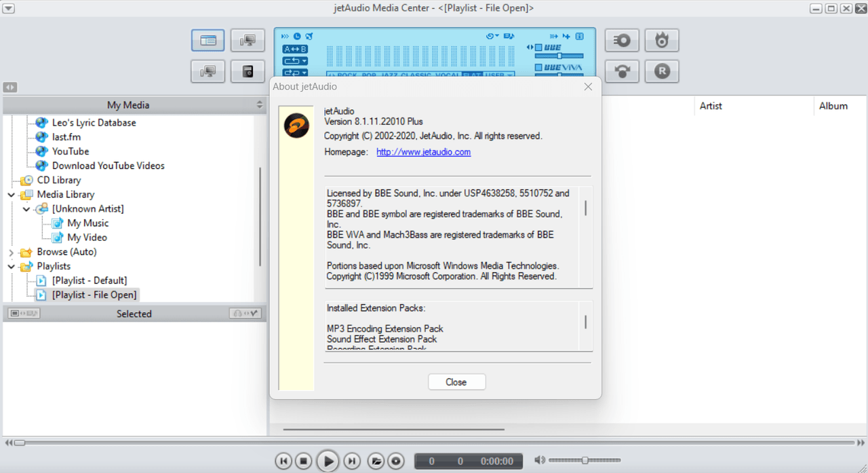Image resolution: width=868 pixels, height=473 pixels.
Task: Click the stereo arrows icon beside BBE
Action: coord(530,48)
